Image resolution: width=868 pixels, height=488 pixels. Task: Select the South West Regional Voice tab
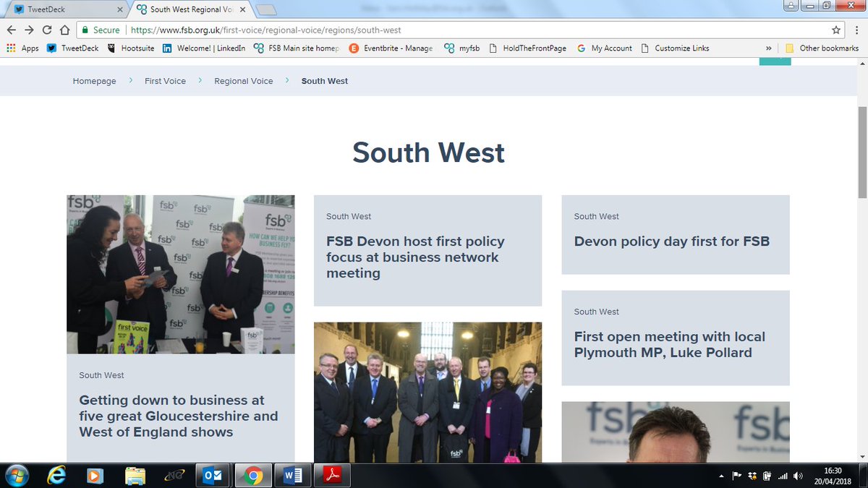[190, 9]
